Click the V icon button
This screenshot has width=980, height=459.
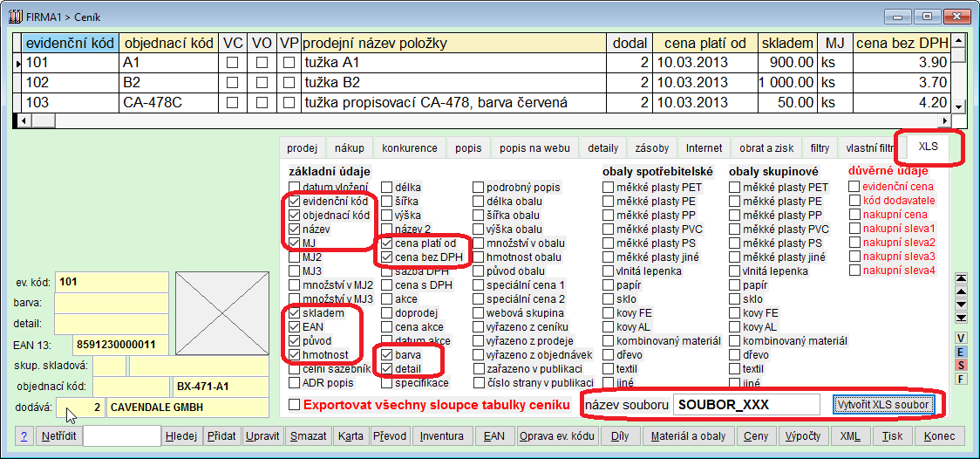(x=961, y=338)
